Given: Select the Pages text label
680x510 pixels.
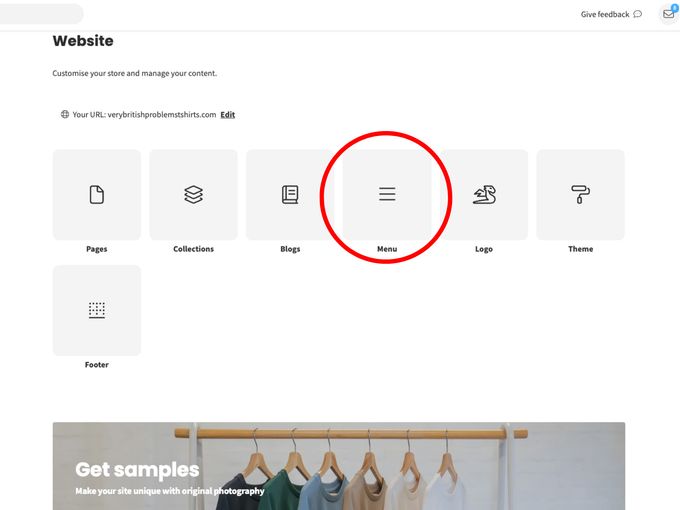Looking at the screenshot, I should [97, 249].
